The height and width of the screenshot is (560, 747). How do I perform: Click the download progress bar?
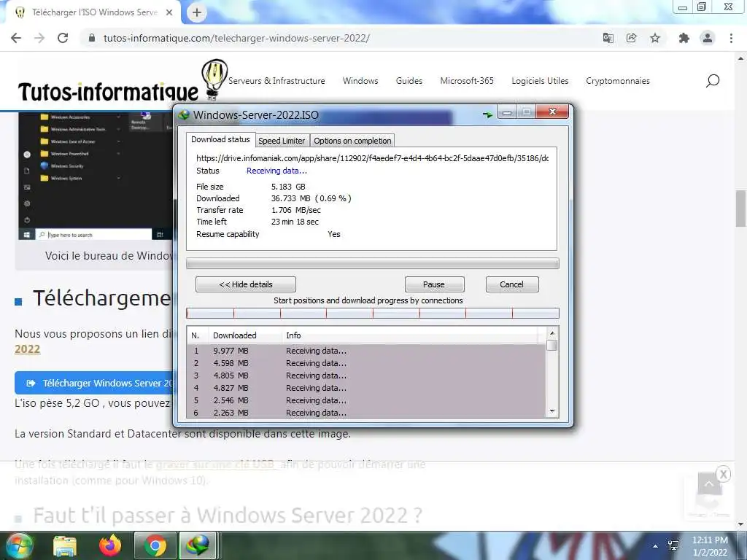coord(373,263)
